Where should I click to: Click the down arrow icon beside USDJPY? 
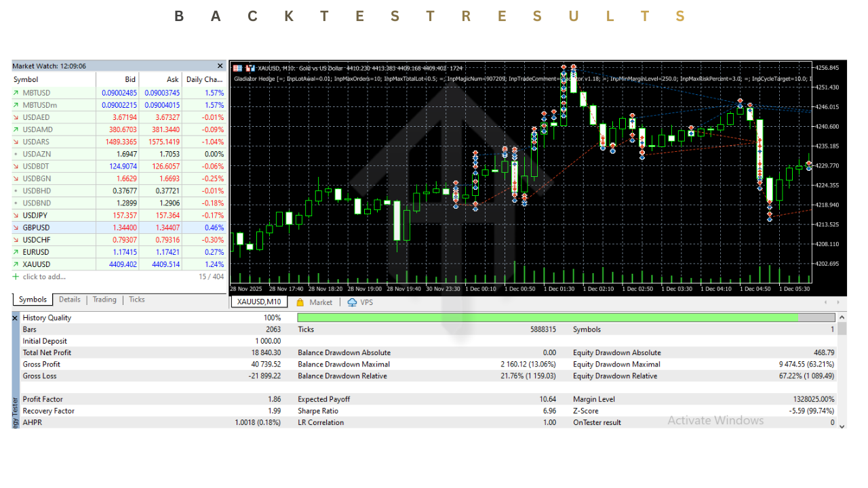16,216
